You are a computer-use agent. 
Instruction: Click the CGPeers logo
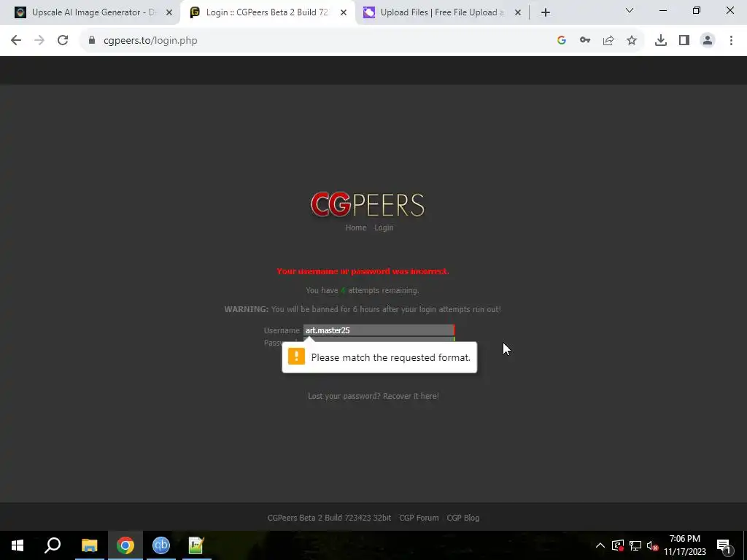(368, 205)
